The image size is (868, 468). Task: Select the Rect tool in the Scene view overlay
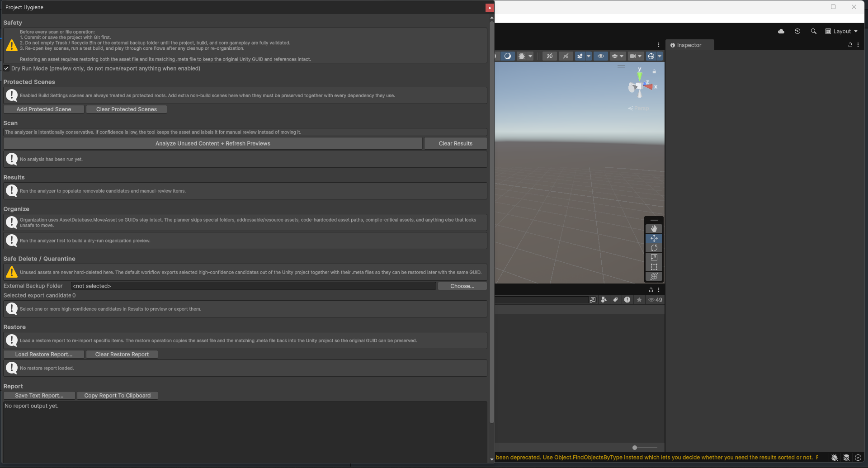654,267
